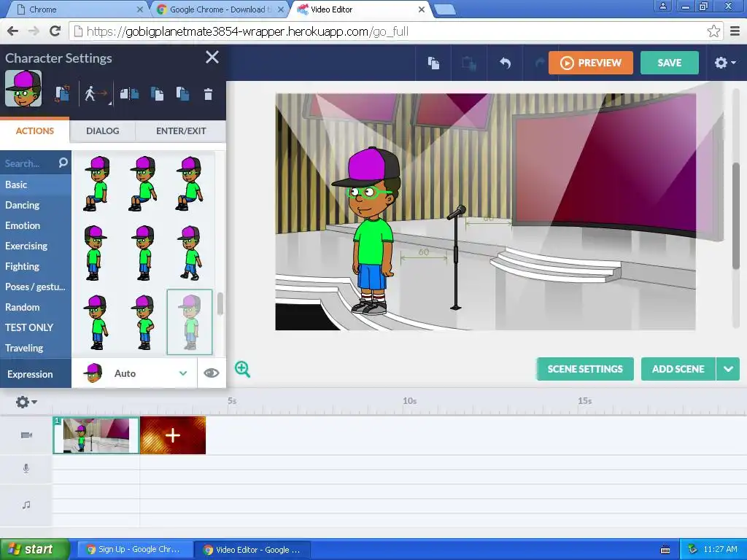Choose first standing pose in second row
Screen dimensions: 747x560
click(x=95, y=253)
